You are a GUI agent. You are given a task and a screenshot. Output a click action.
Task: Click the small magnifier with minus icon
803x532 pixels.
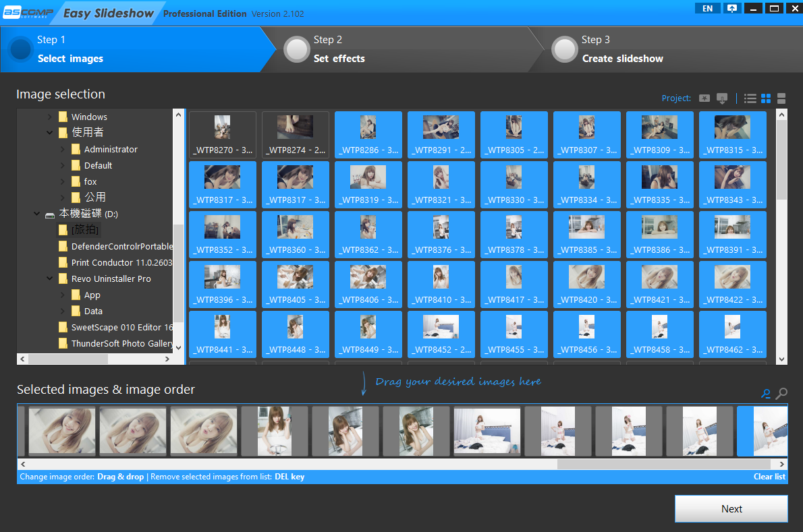click(766, 394)
